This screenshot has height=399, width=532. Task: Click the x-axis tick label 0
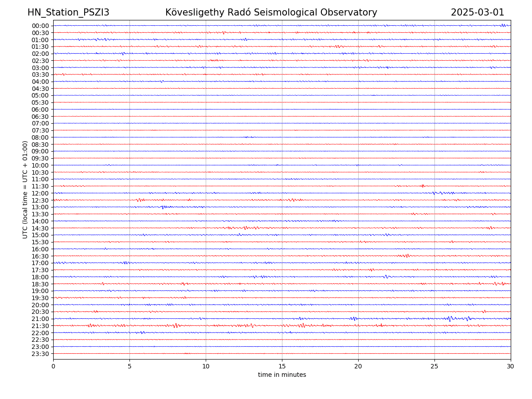pyautogui.click(x=53, y=367)
